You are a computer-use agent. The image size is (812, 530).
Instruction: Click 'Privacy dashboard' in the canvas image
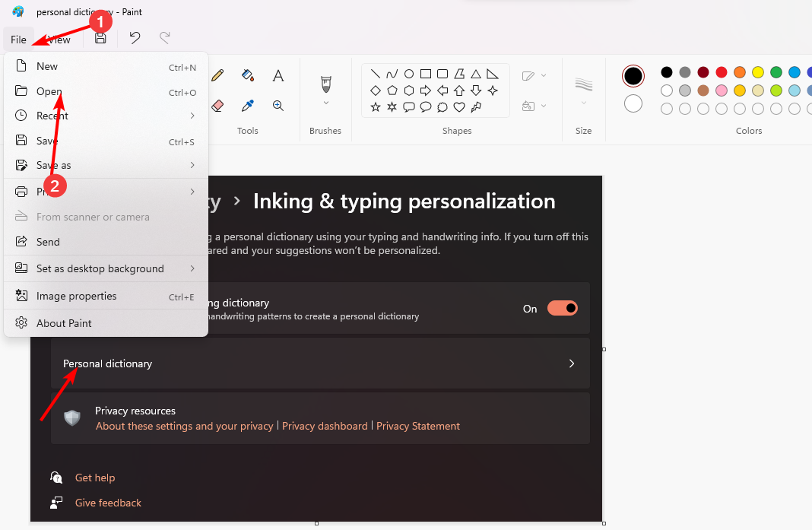coord(325,426)
